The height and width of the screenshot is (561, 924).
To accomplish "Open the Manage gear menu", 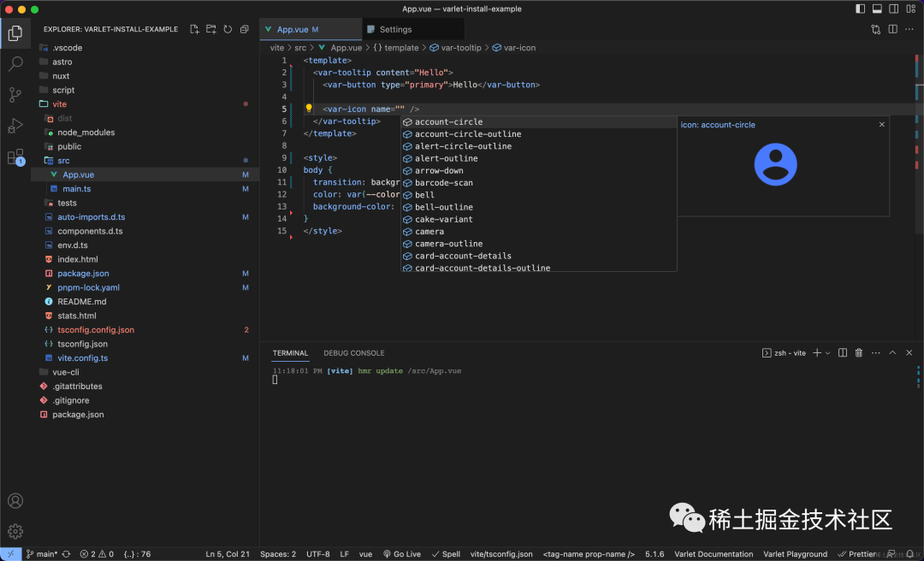I will pos(15,531).
